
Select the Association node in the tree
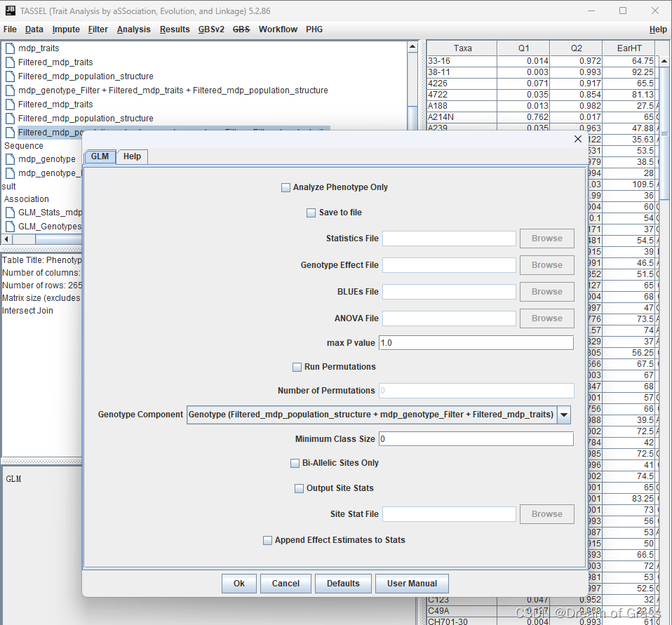(27, 199)
